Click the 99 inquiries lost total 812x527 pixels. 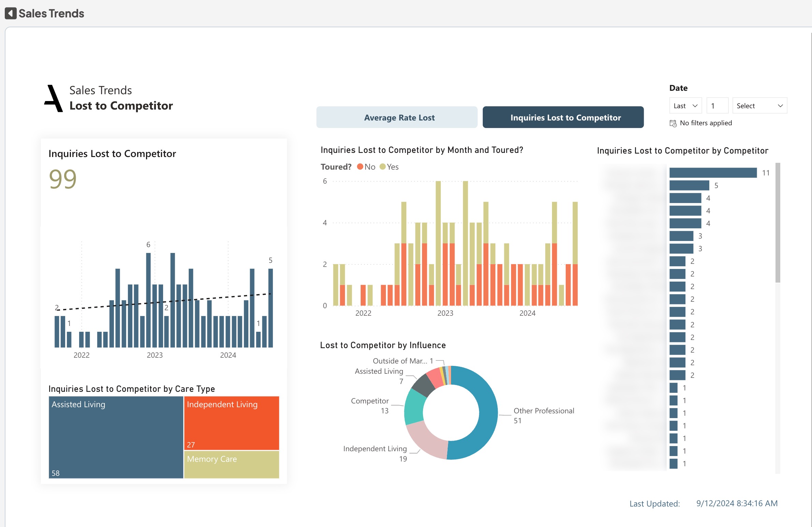coord(63,179)
